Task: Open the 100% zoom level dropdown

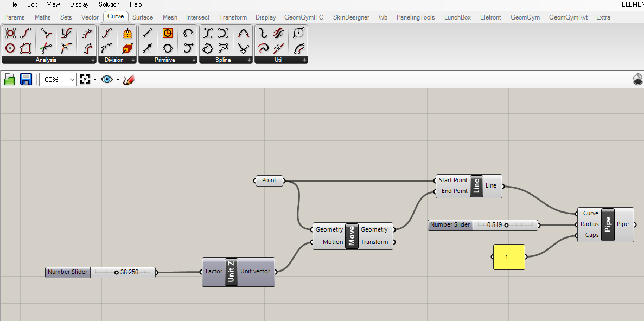Action: pyautogui.click(x=72, y=80)
